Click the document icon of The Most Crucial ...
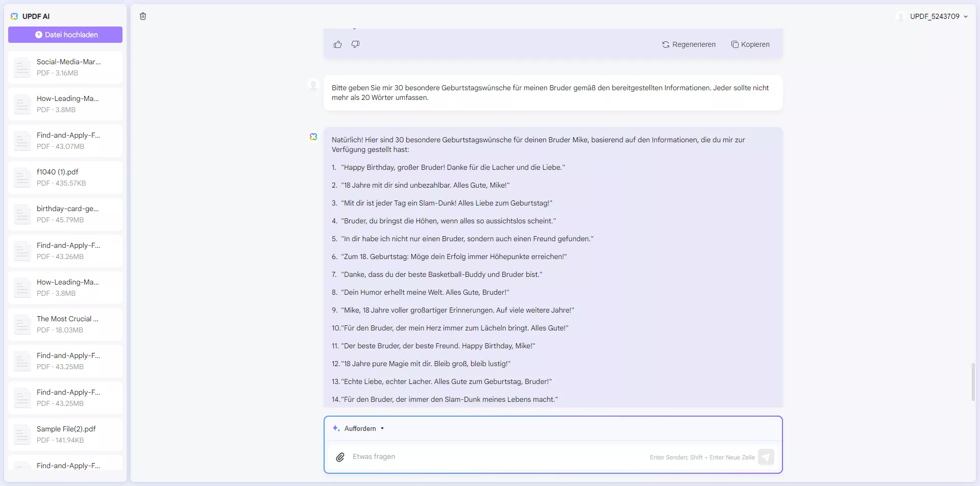The width and height of the screenshot is (980, 486). coord(22,324)
